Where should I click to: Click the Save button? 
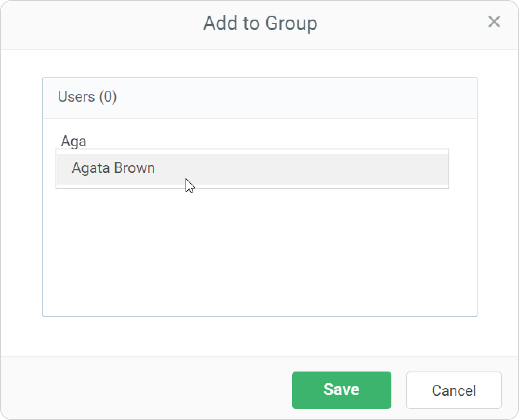tap(341, 390)
